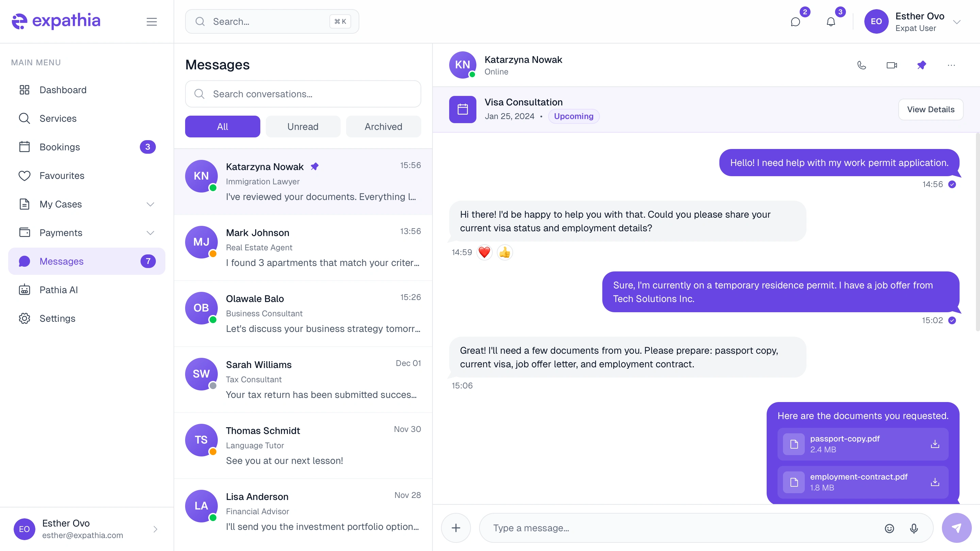
Task: Download passport-copy.pdf attachment
Action: (935, 444)
